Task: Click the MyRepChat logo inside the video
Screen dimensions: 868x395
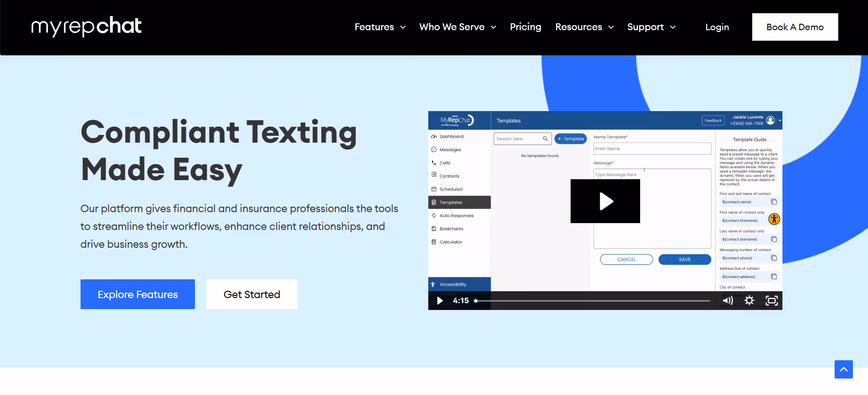Action: [457, 120]
